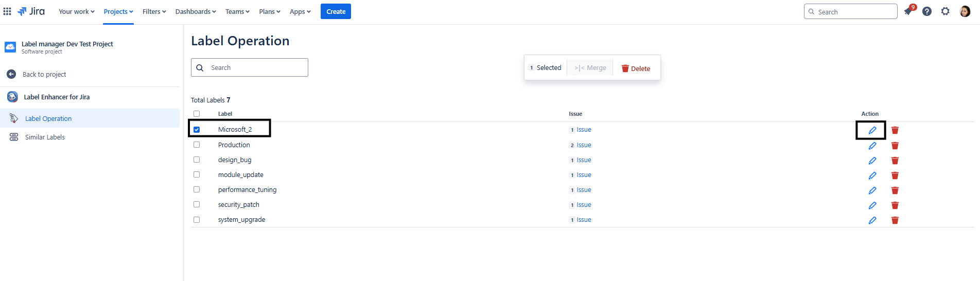
Task: Check the performance_tuning label checkbox
Action: 197,189
